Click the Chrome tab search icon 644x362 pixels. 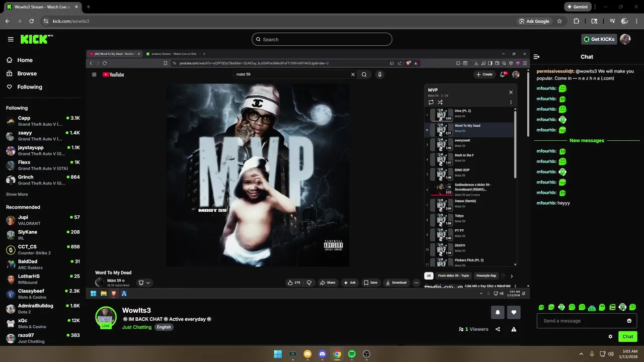(594, 21)
